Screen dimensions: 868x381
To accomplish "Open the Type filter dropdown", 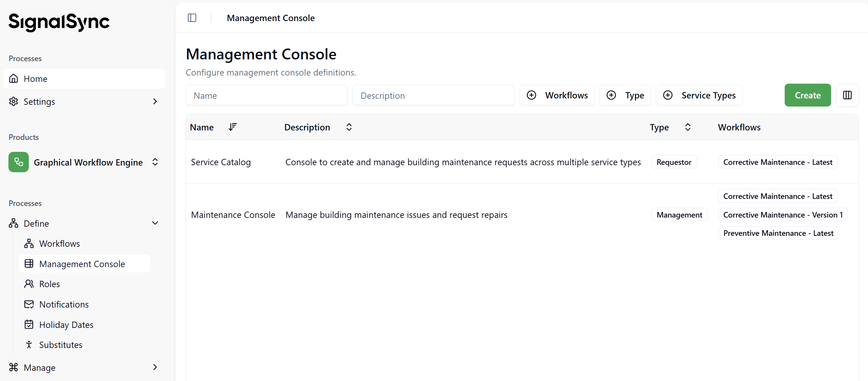I will [625, 95].
